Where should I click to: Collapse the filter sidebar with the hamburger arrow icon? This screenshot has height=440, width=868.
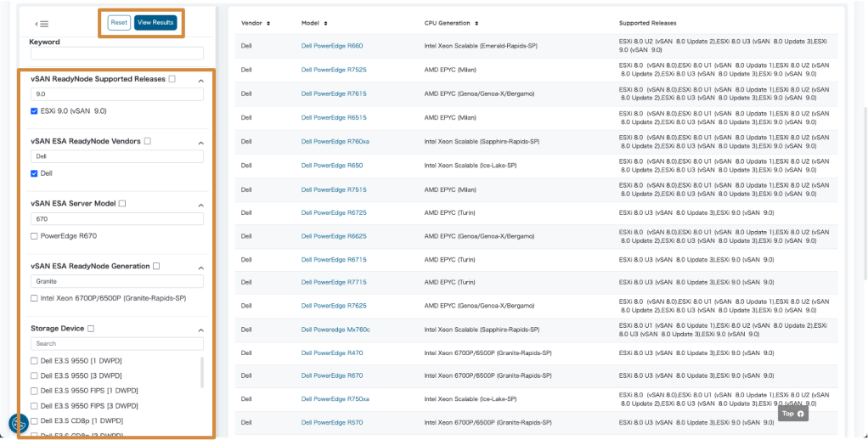click(42, 24)
